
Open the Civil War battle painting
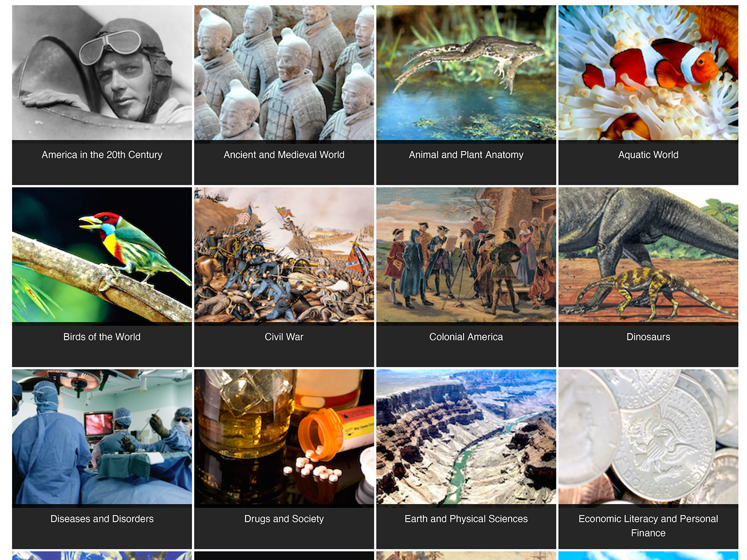[x=284, y=255]
